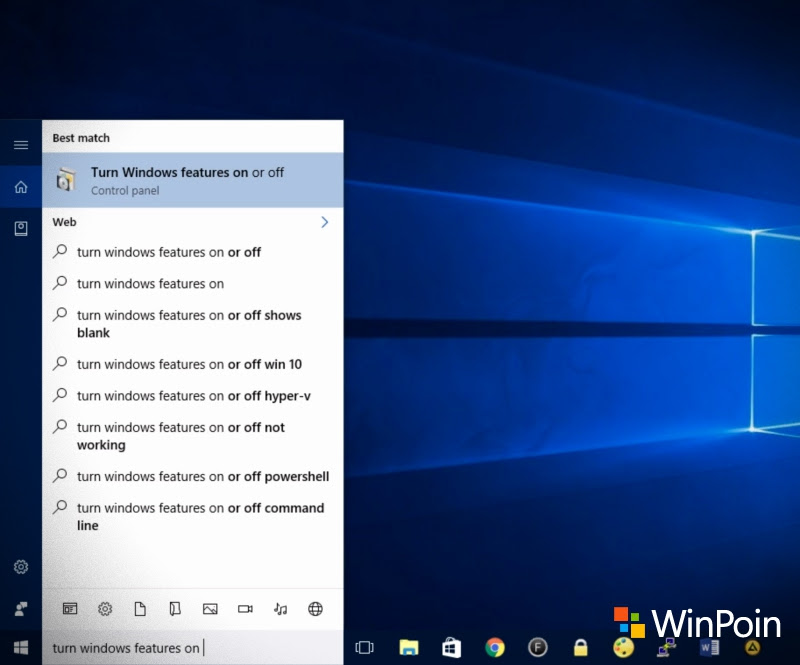The height and width of the screenshot is (665, 800).
Task: Open Turn Windows features on or off
Action: point(193,180)
